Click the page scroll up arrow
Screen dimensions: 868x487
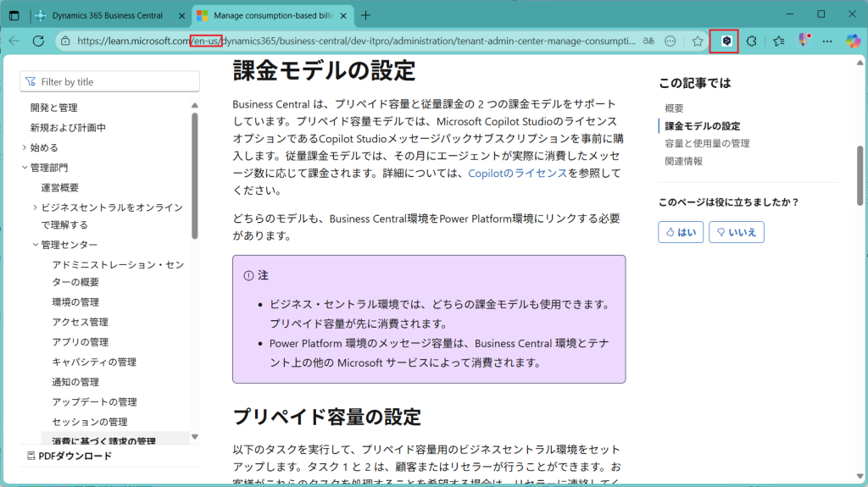coord(860,63)
